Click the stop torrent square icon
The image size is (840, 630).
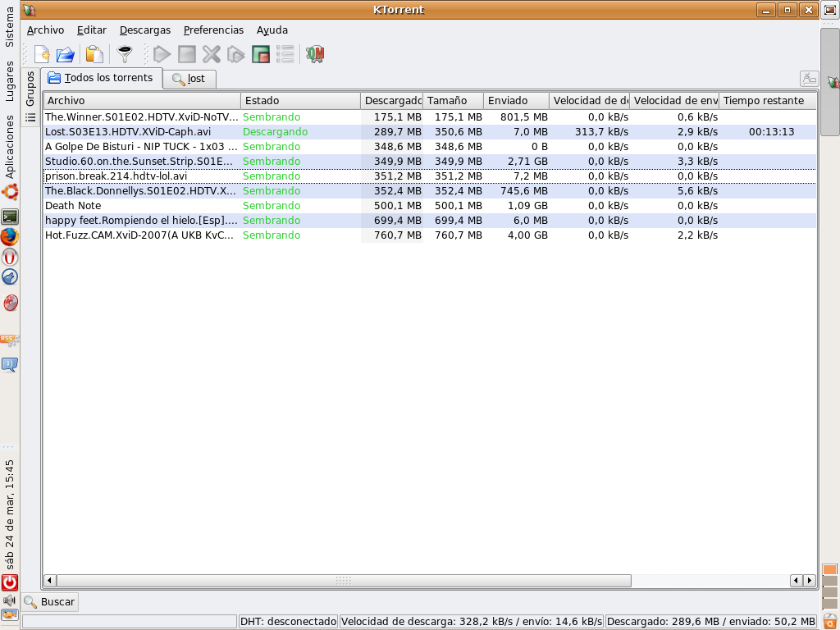(x=187, y=54)
